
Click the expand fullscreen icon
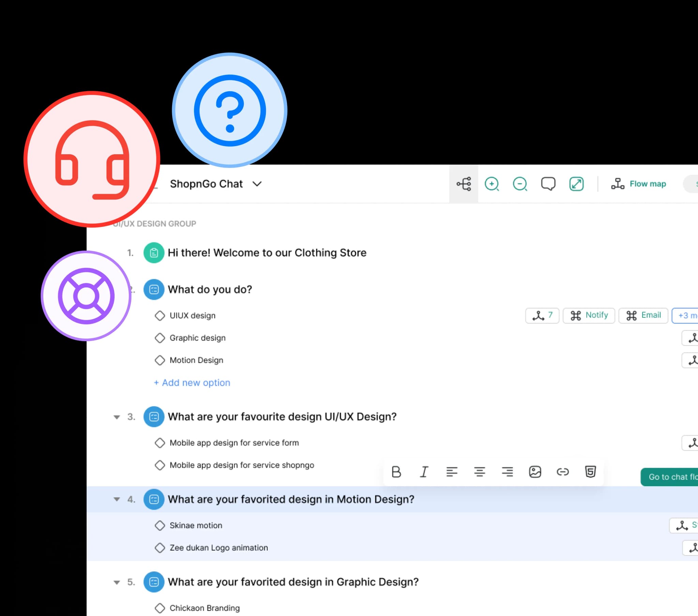pos(576,184)
